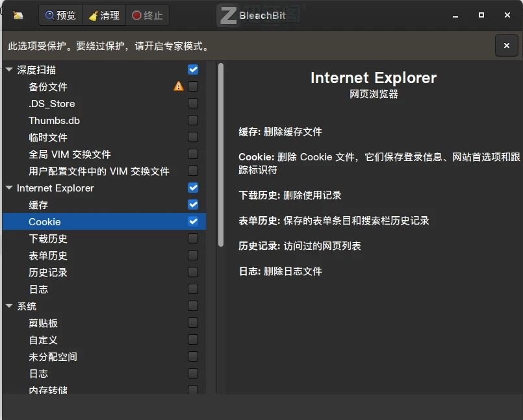Enable the 表单历史 checkbox
Image resolution: width=523 pixels, height=420 pixels.
pos(193,255)
